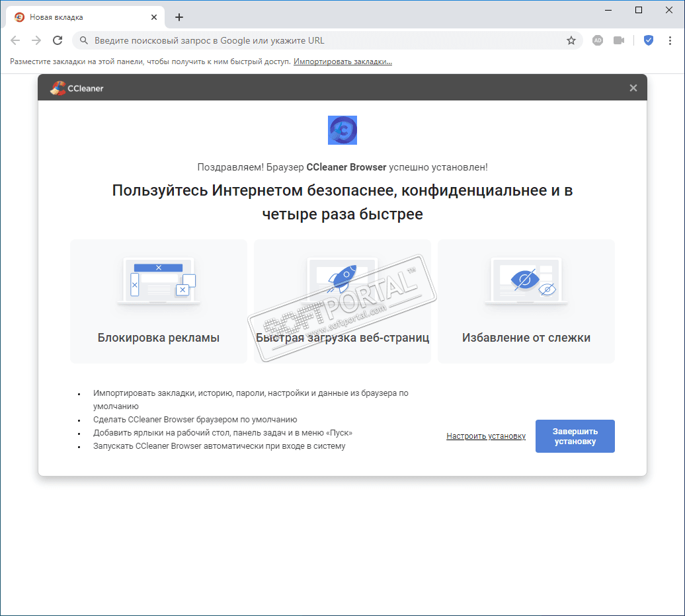Click the Импортировать закладки link
Screen dimensions: 685x616
point(342,61)
